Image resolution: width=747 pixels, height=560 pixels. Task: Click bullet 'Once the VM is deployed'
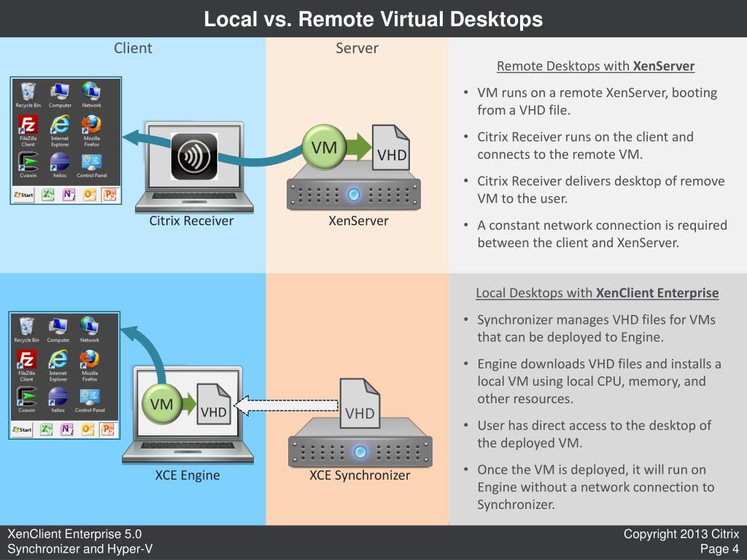click(x=595, y=487)
